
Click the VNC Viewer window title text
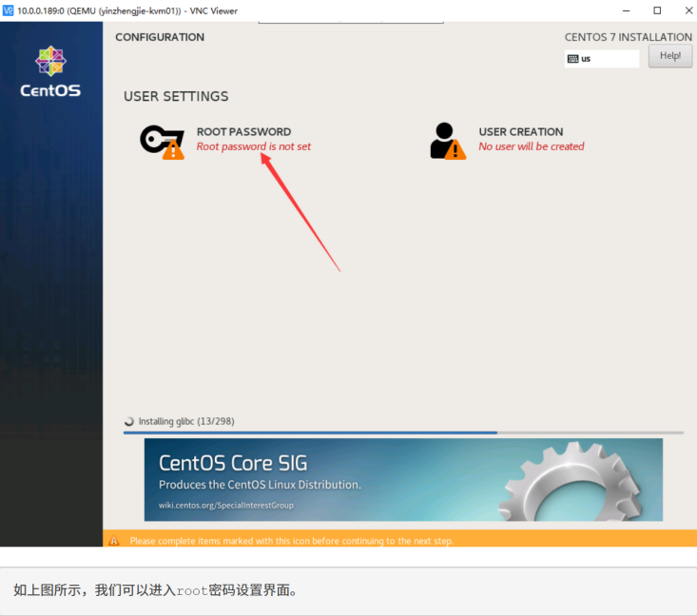pos(127,10)
